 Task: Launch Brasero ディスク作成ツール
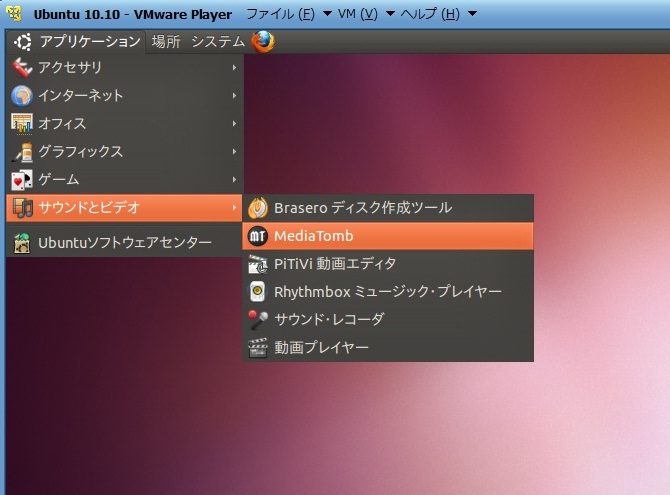(388, 208)
